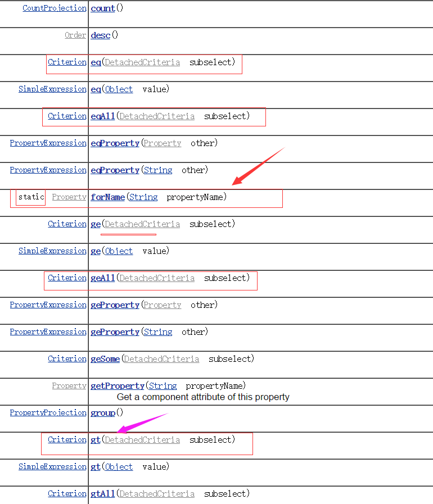
Task: Open the desc() method link
Action: click(x=100, y=35)
